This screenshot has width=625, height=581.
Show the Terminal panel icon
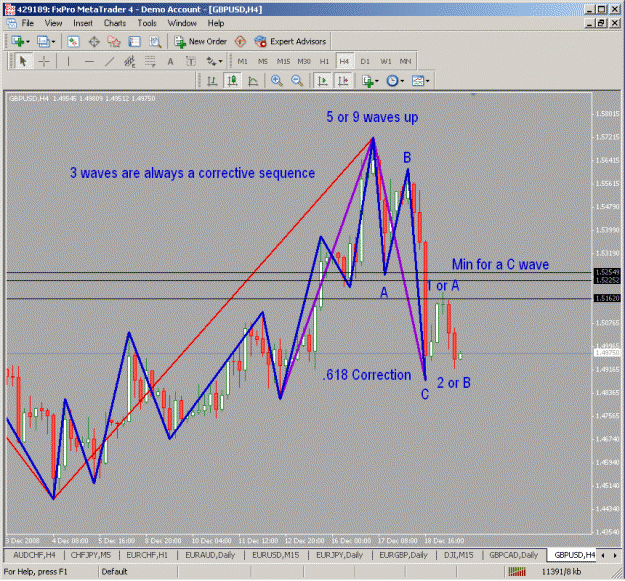click(134, 41)
